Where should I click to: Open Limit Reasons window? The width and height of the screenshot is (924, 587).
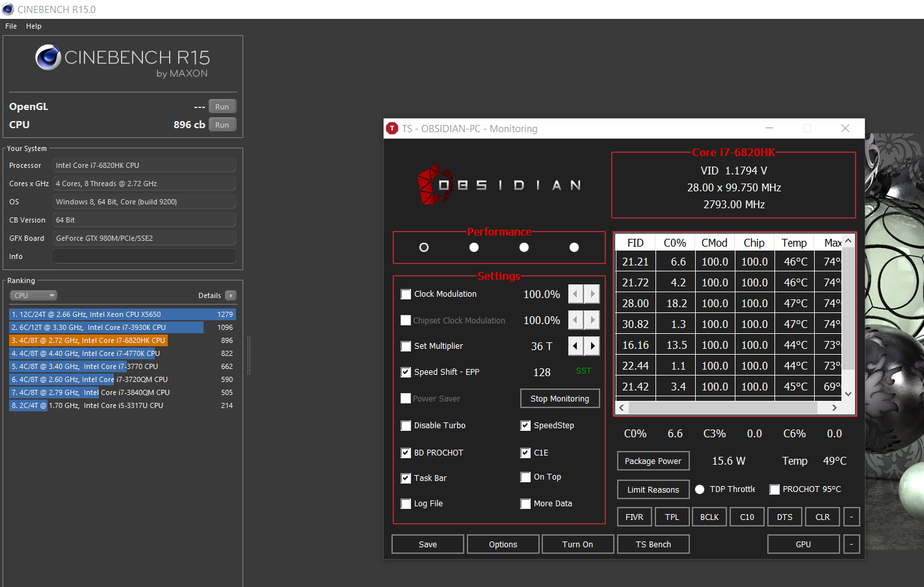click(x=653, y=489)
